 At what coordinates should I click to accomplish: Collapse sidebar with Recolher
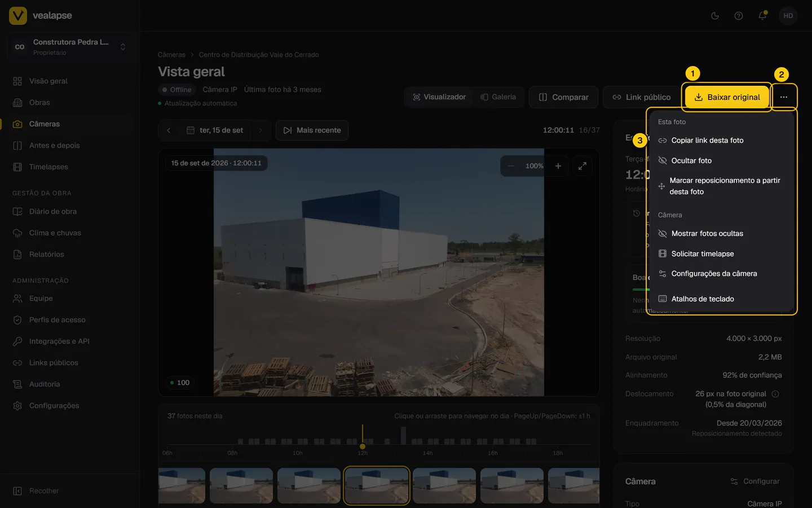tap(36, 491)
